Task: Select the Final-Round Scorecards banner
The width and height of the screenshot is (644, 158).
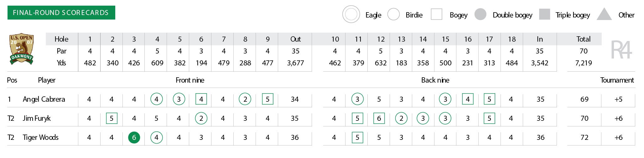Action: pyautogui.click(x=61, y=13)
